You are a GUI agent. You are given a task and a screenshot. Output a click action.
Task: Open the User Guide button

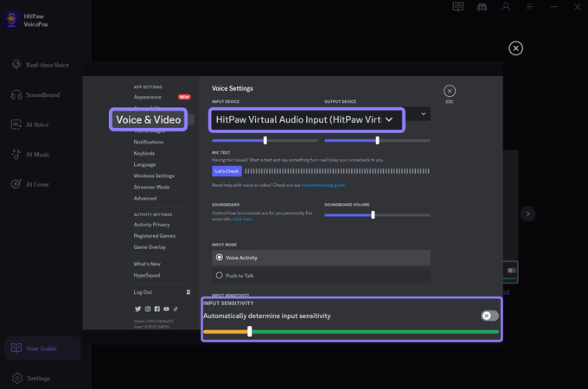(x=42, y=348)
